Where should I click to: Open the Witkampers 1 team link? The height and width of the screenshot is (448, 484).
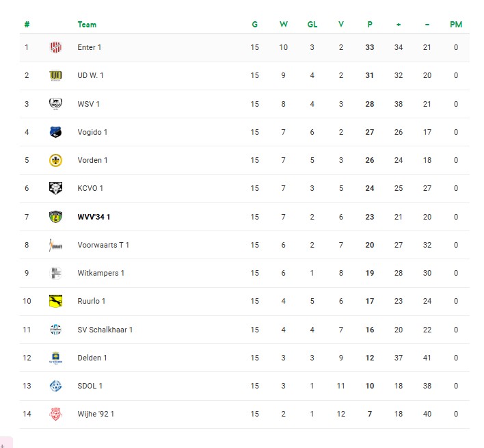(100, 273)
